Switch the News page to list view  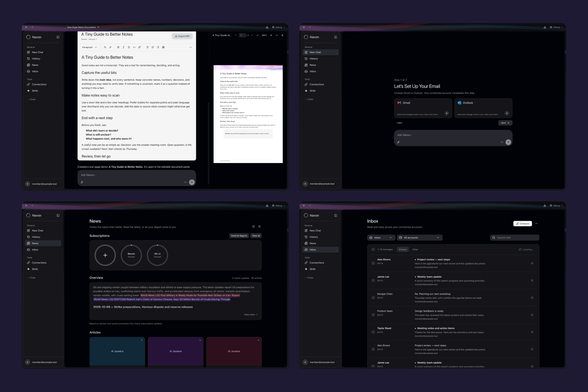click(x=259, y=227)
